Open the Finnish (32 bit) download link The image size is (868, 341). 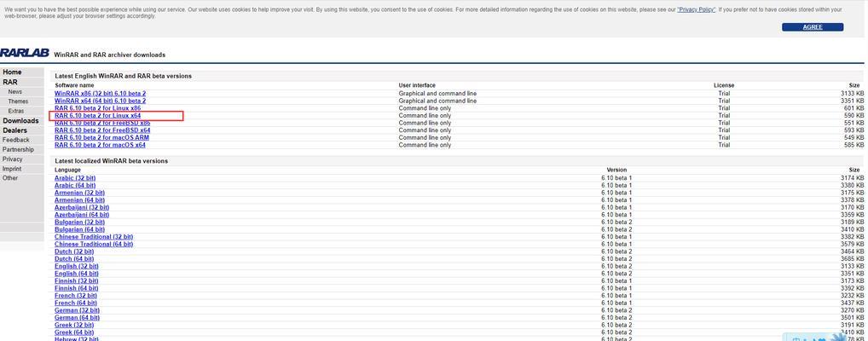(76, 280)
